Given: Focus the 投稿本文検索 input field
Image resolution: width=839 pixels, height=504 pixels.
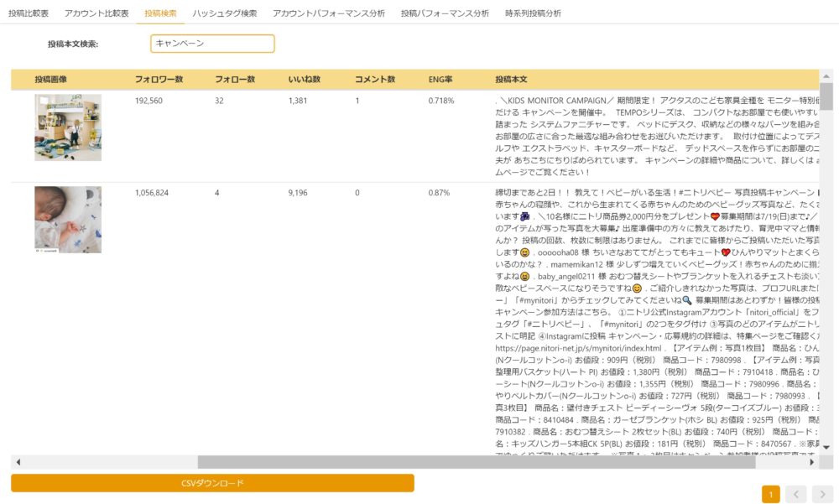Looking at the screenshot, I should point(212,44).
